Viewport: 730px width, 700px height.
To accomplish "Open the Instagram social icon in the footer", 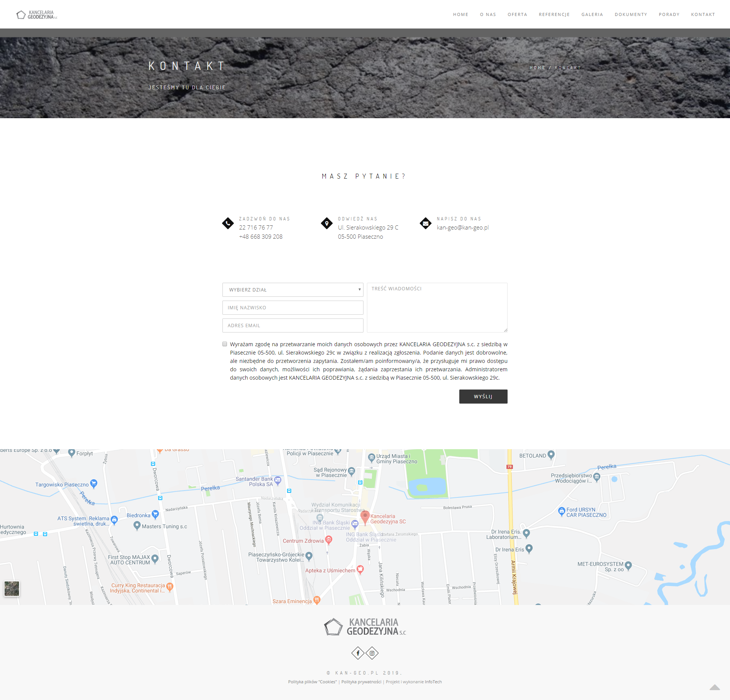I will [372, 653].
